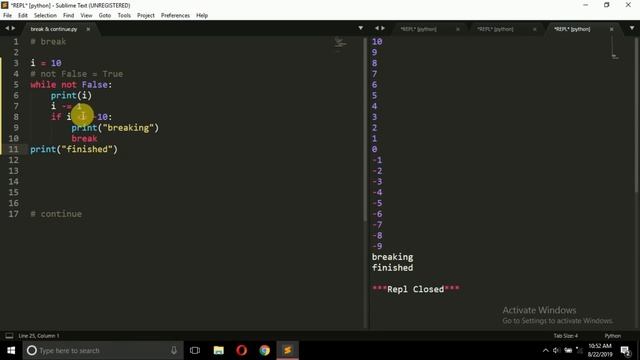Open left pane tab list dropdown arrow
The width and height of the screenshot is (640, 360).
tap(360, 28)
